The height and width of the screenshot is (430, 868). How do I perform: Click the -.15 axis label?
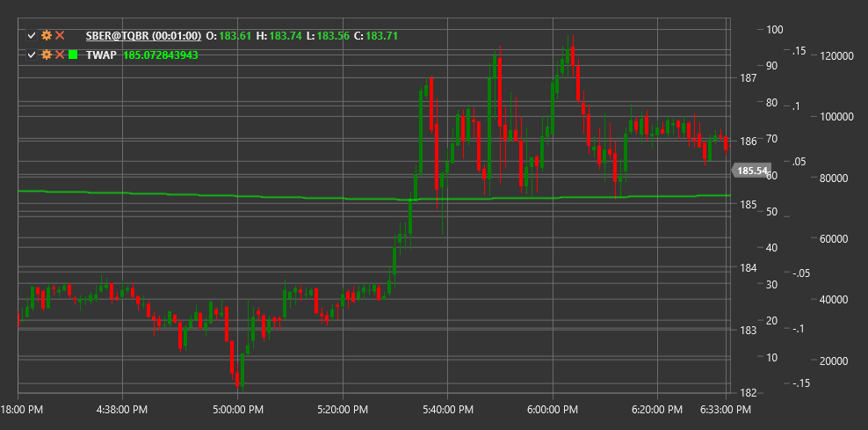(800, 383)
